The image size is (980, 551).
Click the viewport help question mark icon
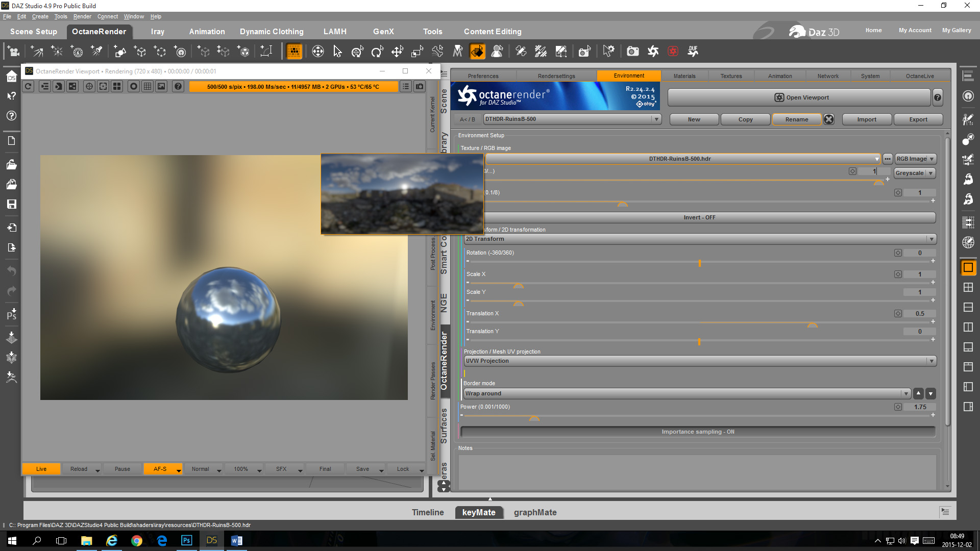point(178,86)
